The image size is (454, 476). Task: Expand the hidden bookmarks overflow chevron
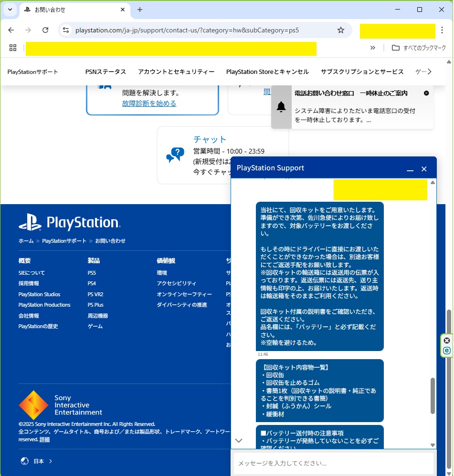point(373,48)
